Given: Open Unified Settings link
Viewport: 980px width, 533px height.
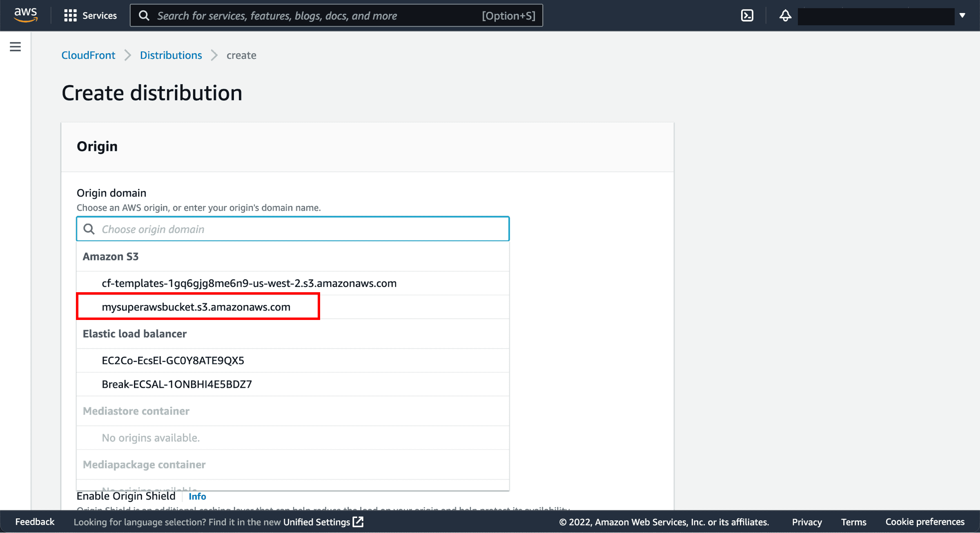Looking at the screenshot, I should click(323, 522).
